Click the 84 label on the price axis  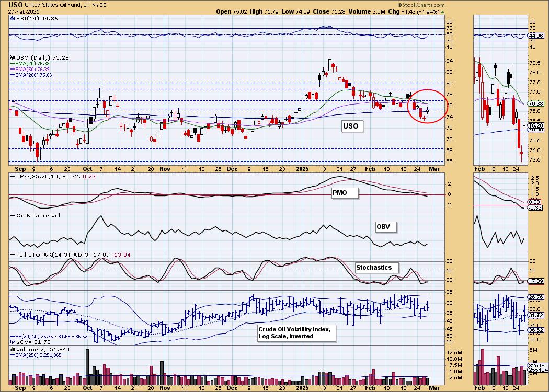[x=451, y=61]
